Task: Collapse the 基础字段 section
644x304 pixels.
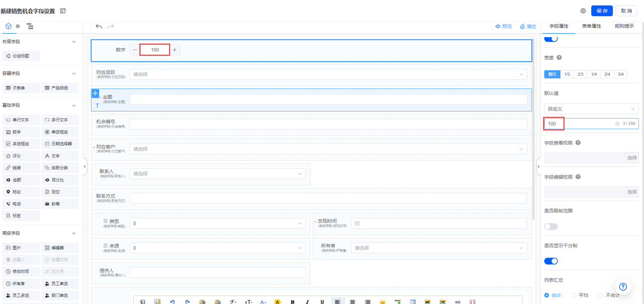Action: tap(74, 106)
